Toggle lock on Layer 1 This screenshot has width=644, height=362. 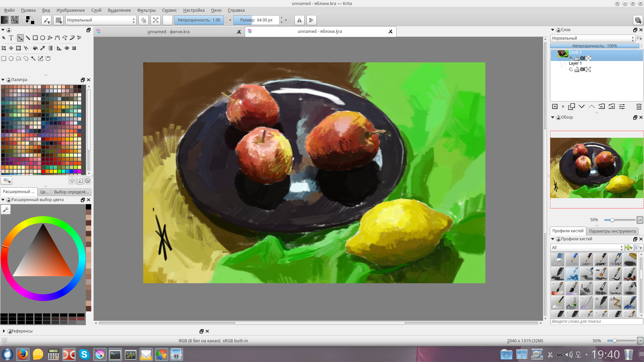click(x=577, y=69)
